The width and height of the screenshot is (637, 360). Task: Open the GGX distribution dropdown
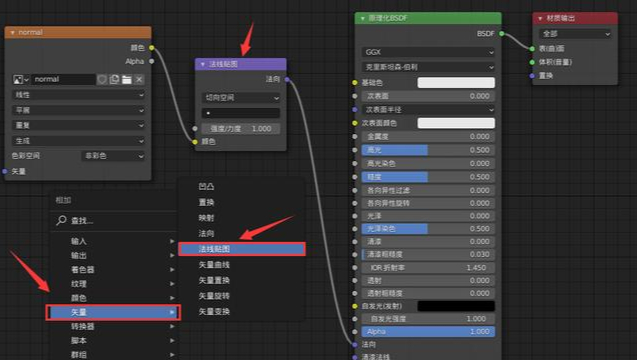(428, 52)
